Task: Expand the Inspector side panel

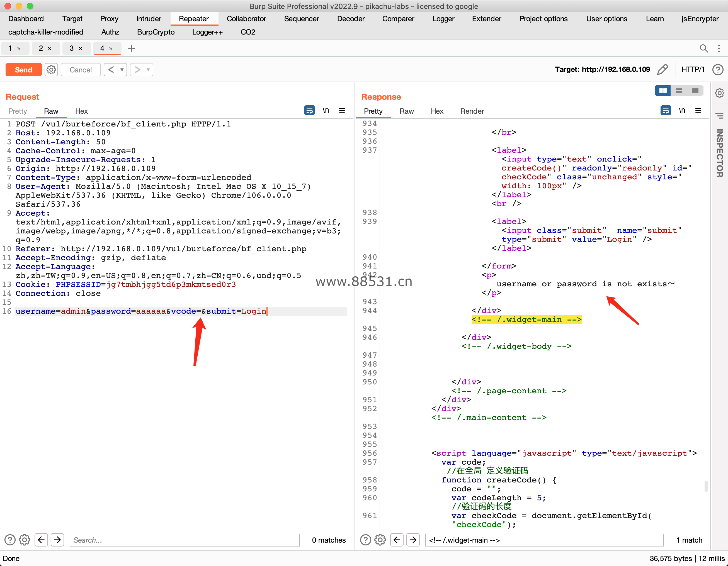Action: coord(719,153)
